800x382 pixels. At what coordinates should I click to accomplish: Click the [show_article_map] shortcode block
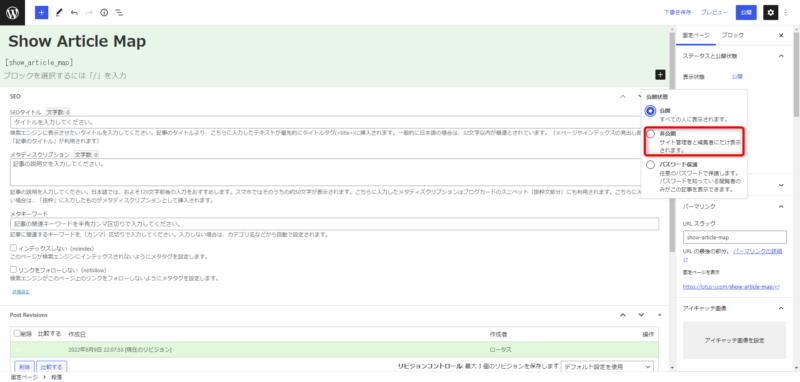39,62
